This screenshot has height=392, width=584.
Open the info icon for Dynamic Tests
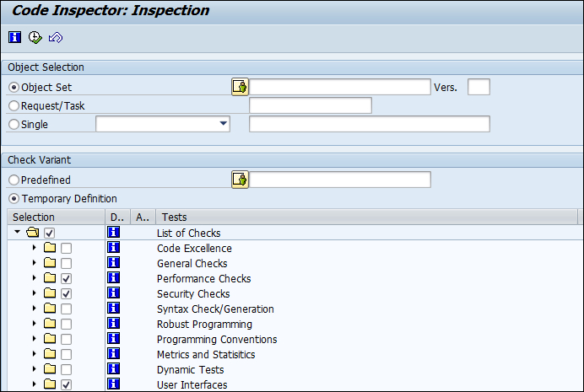pos(114,369)
